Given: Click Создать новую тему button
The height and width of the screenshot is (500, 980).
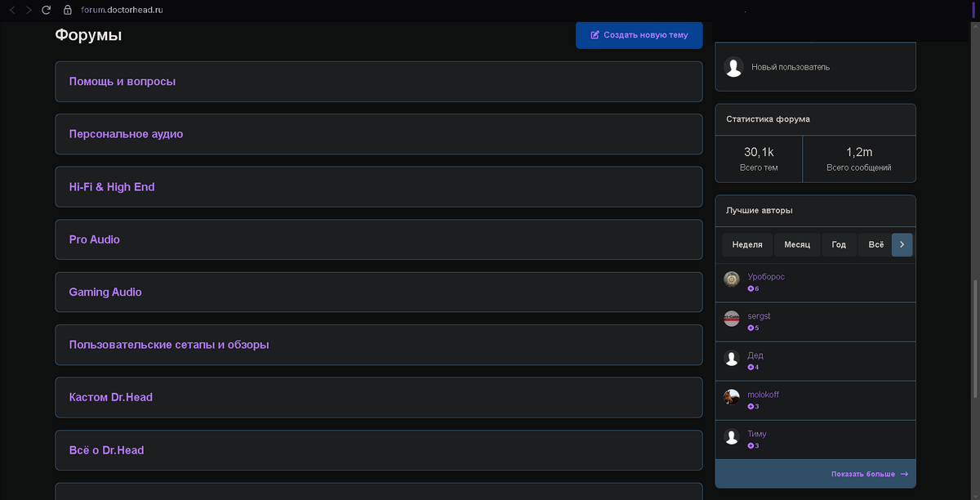Looking at the screenshot, I should pos(639,35).
